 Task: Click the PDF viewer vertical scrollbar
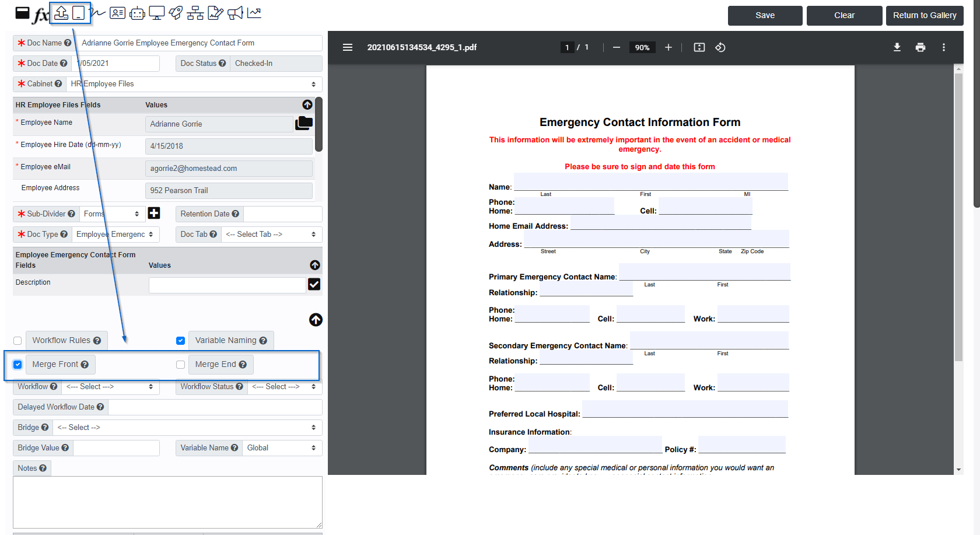click(958, 216)
